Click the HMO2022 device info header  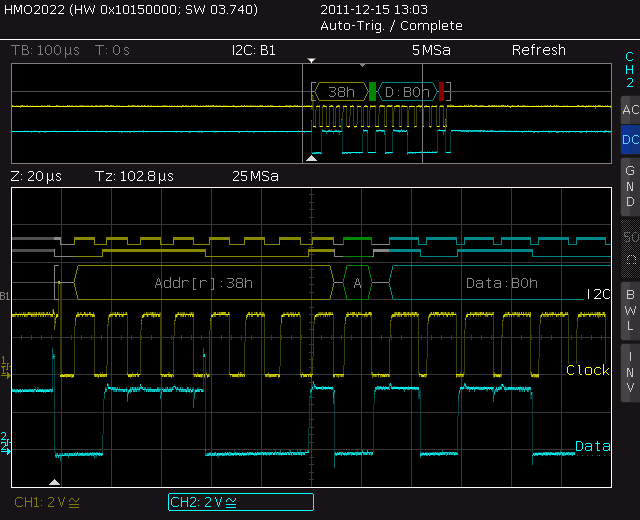(131, 9)
